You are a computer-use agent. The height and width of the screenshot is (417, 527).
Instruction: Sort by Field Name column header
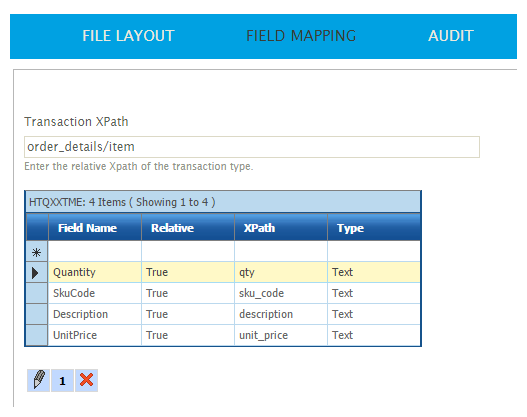95,228
